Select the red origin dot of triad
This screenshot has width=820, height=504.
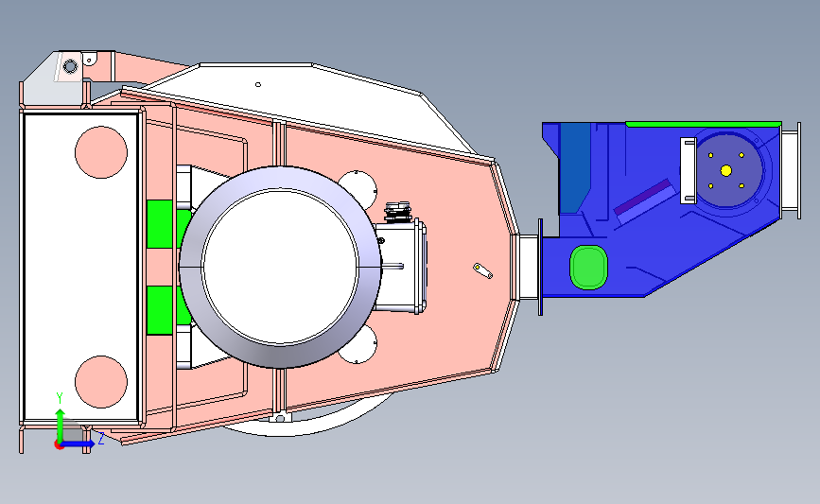(x=59, y=445)
